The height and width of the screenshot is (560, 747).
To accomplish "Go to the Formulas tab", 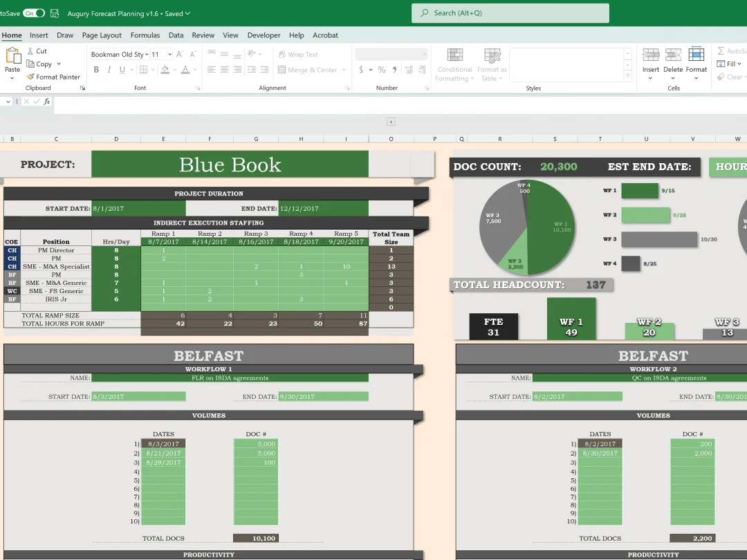I will [145, 35].
